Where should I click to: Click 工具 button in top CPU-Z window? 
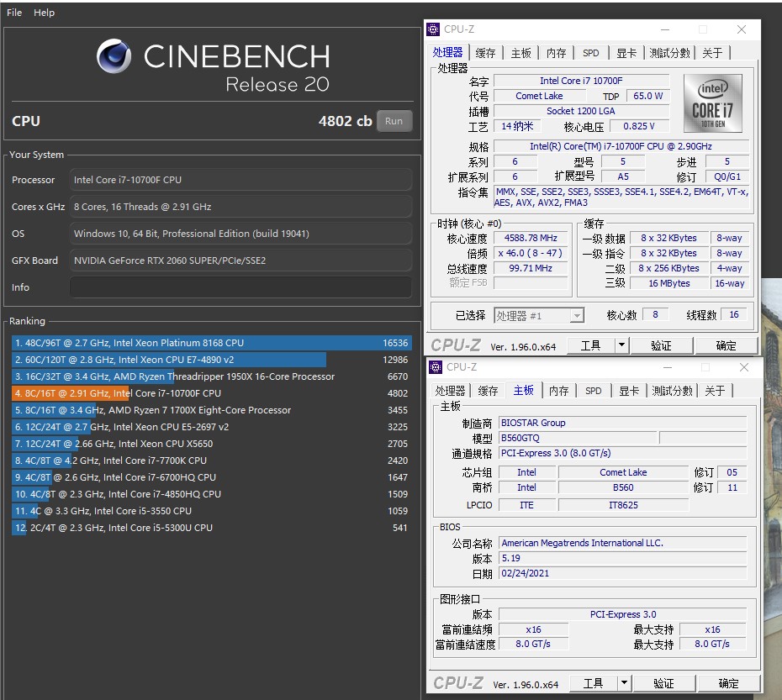coord(591,345)
